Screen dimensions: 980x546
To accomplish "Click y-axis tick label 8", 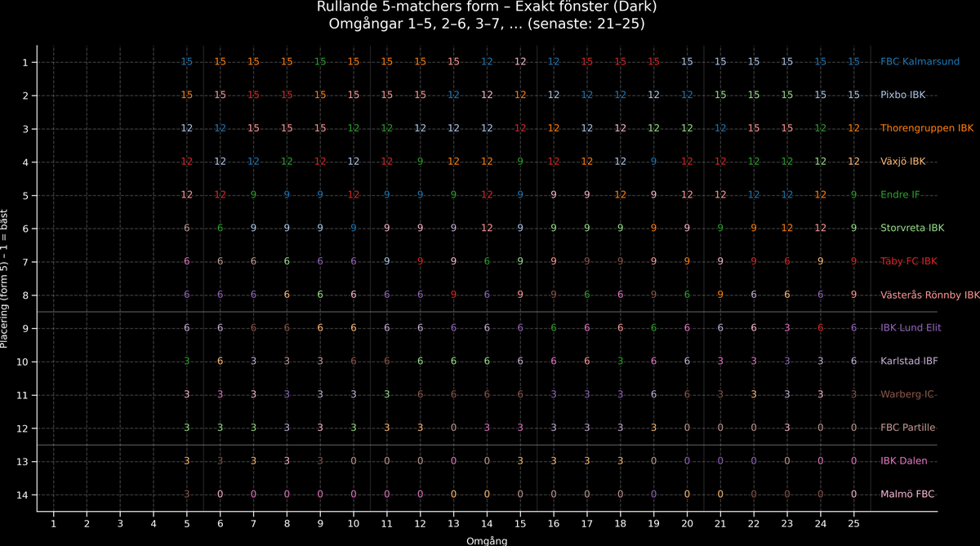I will coord(25,295).
